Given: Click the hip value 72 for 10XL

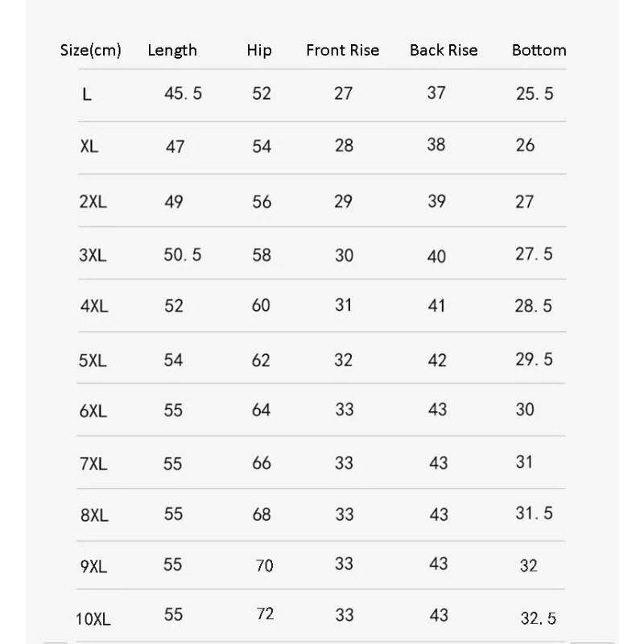Looking at the screenshot, I should point(265,614).
